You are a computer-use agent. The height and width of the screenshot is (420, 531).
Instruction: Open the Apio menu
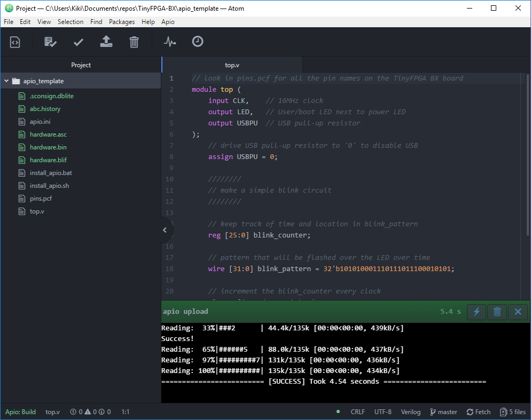[x=168, y=22]
